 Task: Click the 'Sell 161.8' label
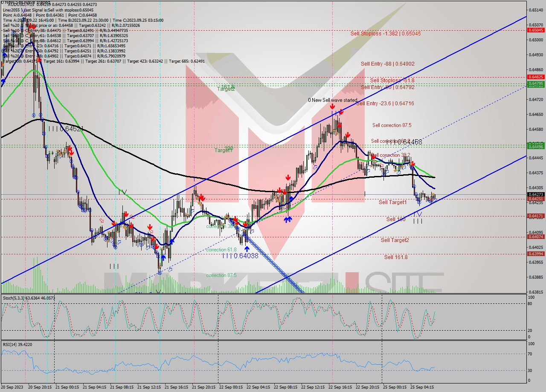(396, 257)
